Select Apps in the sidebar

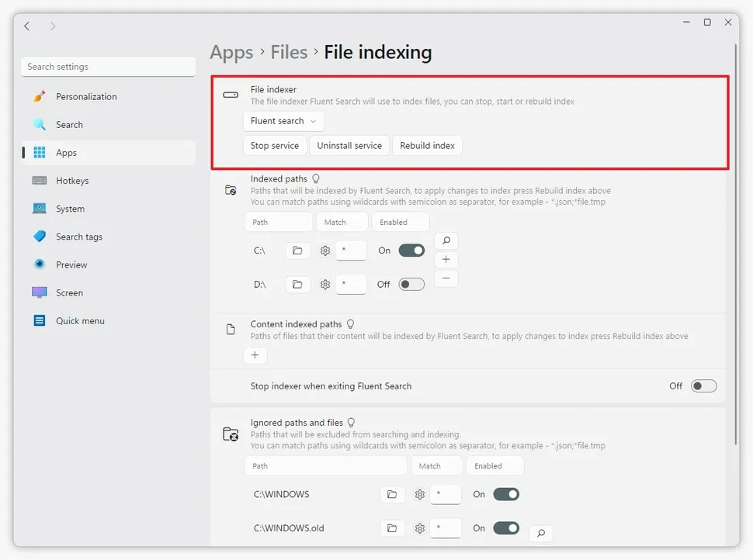click(x=108, y=153)
